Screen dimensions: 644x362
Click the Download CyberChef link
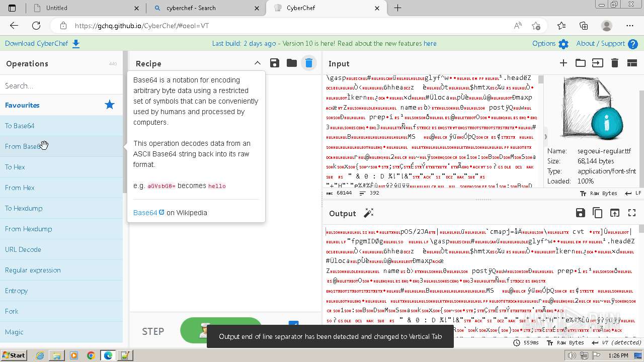tap(42, 43)
